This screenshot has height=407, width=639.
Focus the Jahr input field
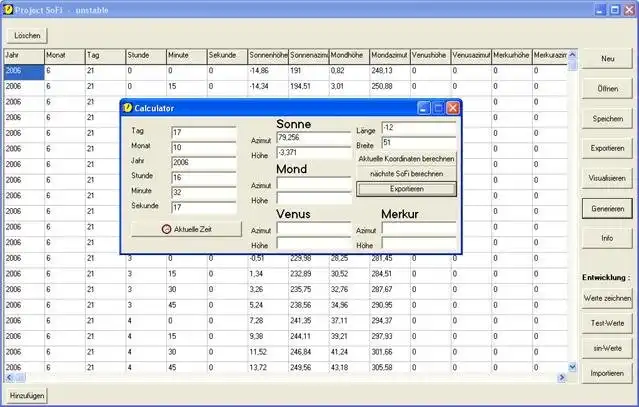point(204,163)
